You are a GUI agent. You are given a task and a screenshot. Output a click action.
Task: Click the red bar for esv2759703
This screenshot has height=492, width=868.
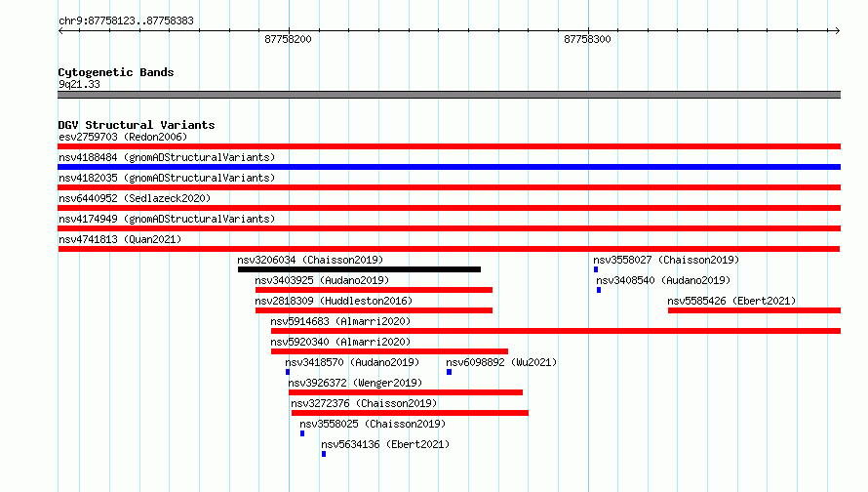449,146
